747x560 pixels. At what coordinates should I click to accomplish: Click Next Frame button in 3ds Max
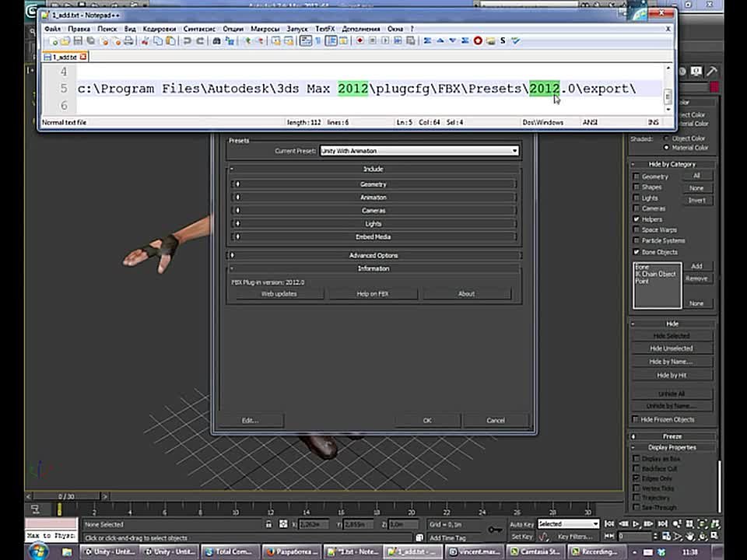[648, 523]
